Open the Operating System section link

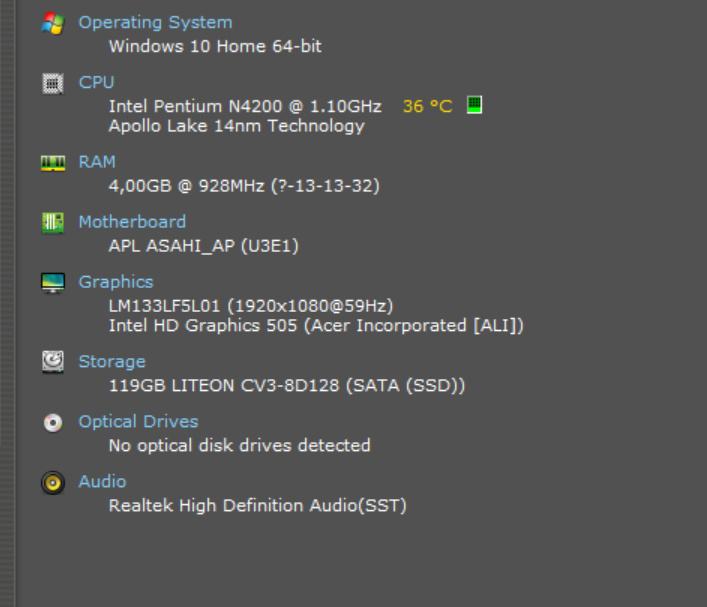155,22
